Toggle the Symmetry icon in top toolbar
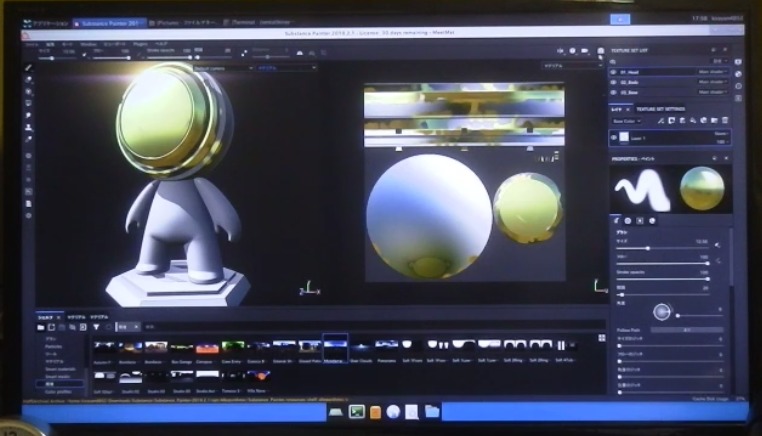Screen dimensions: 762x436 [300, 52]
